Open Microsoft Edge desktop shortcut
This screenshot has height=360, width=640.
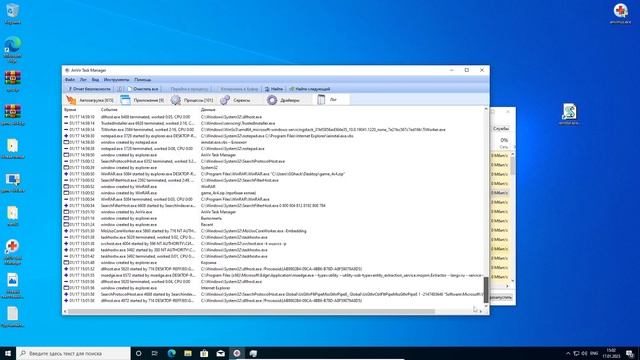click(13, 49)
